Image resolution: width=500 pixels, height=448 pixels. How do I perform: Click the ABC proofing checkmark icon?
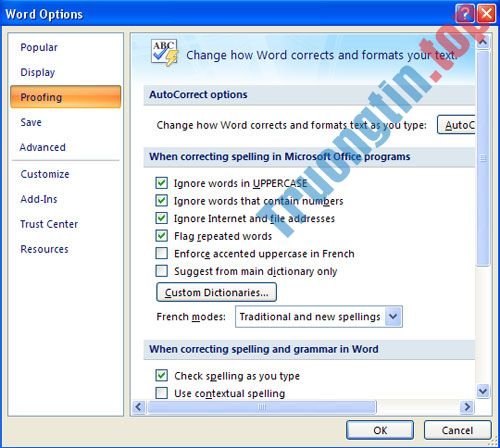(164, 53)
